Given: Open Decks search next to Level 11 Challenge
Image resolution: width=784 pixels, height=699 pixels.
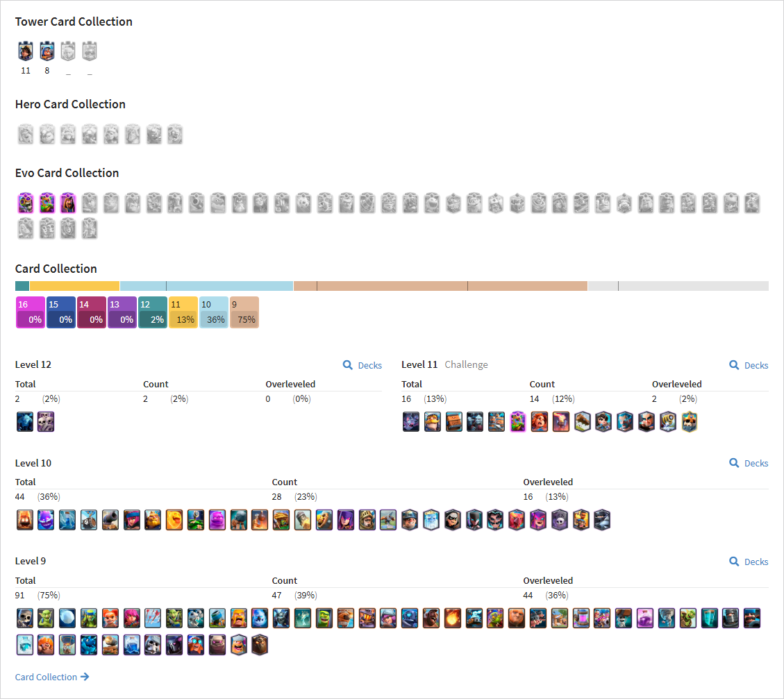Looking at the screenshot, I should coord(749,365).
